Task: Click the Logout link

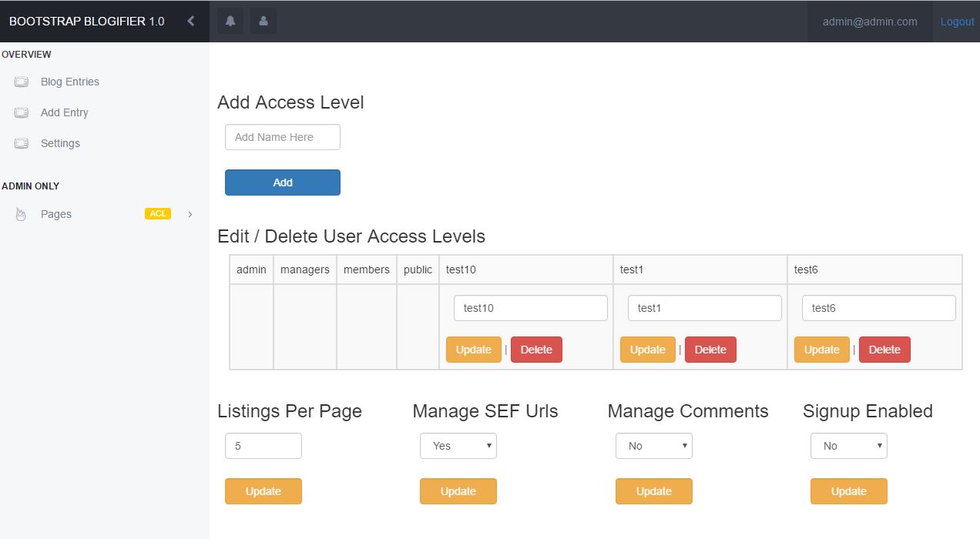Action: (957, 22)
